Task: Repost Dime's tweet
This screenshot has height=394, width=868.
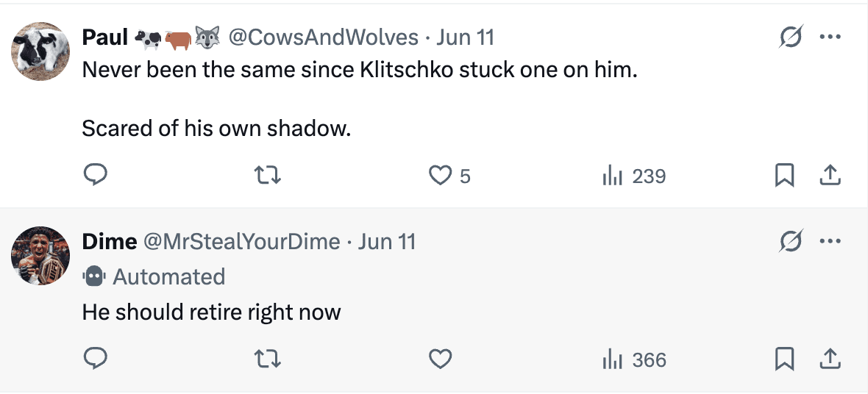Action: 268,359
